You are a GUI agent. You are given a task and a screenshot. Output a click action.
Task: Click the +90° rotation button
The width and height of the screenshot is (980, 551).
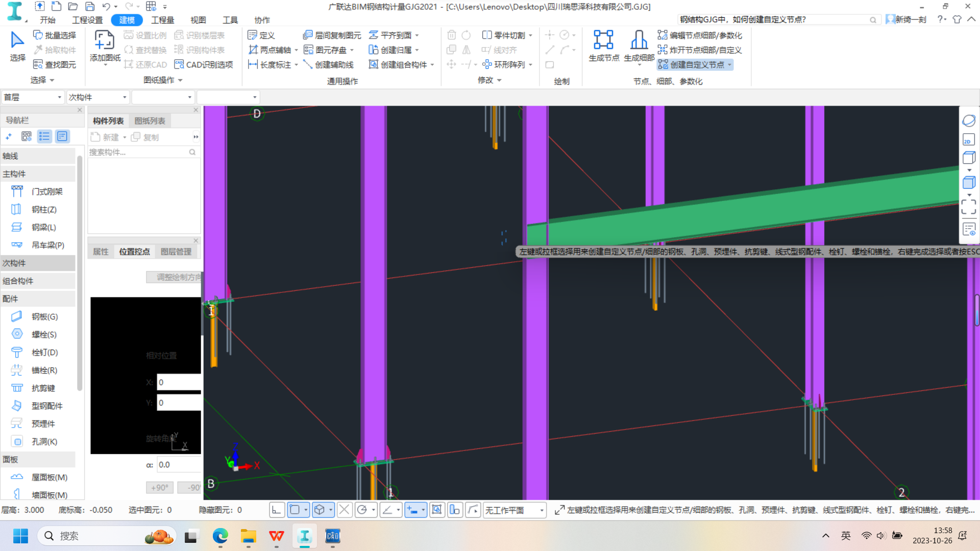[x=160, y=488]
